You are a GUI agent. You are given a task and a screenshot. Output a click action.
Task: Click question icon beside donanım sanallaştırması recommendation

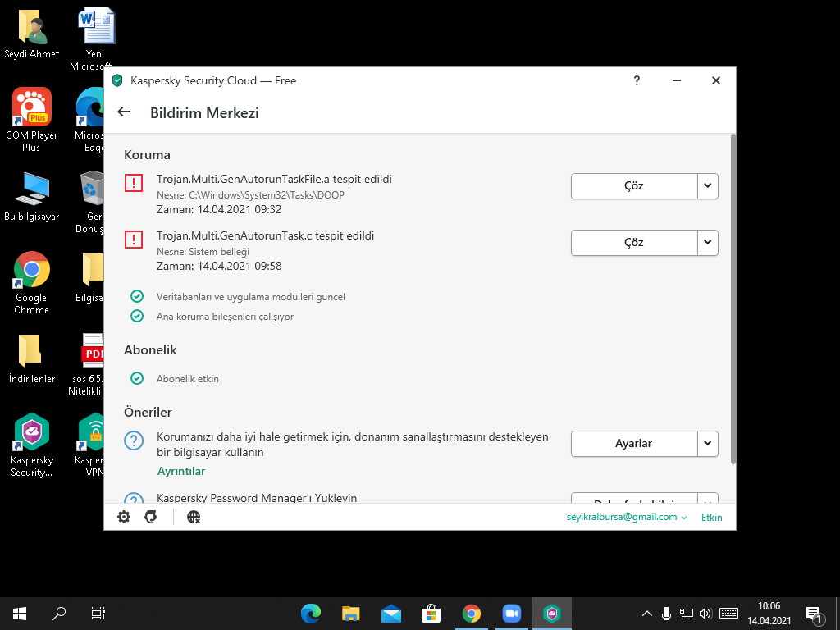tap(134, 441)
